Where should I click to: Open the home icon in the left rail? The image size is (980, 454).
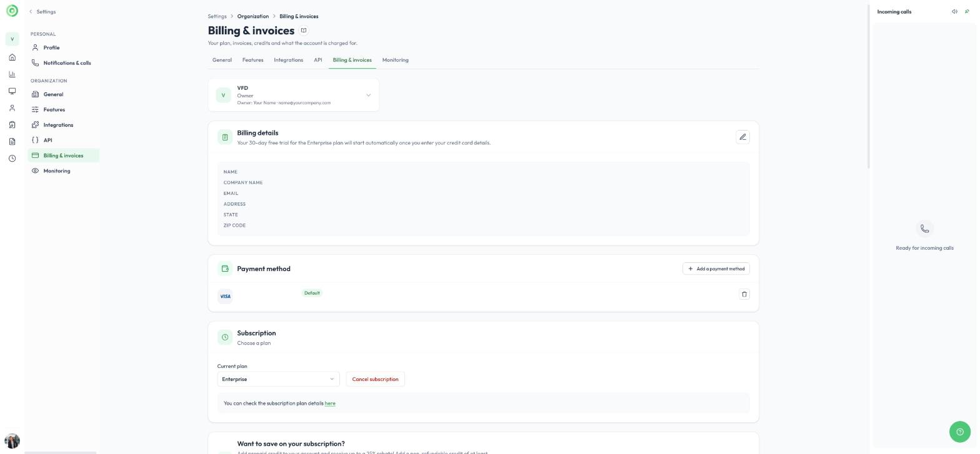point(12,57)
